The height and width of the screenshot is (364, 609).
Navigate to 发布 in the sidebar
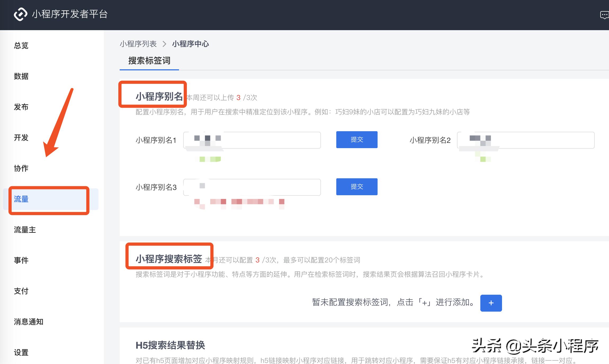click(21, 107)
